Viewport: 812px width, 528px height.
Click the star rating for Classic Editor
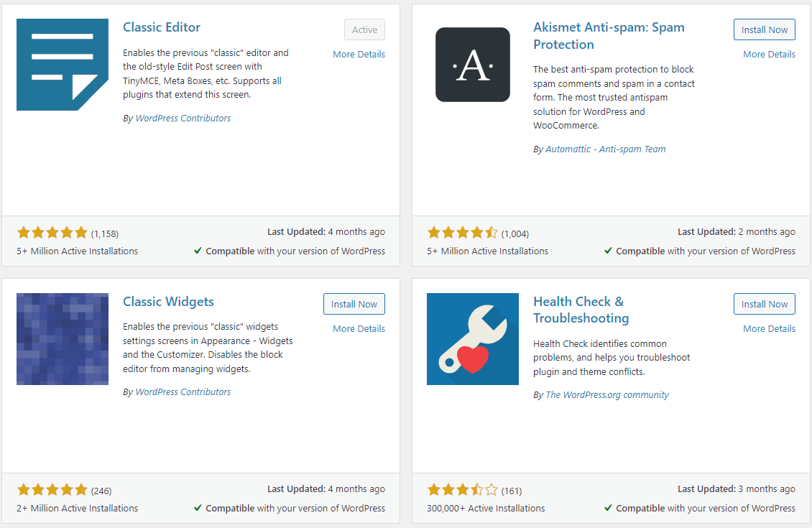tap(52, 233)
